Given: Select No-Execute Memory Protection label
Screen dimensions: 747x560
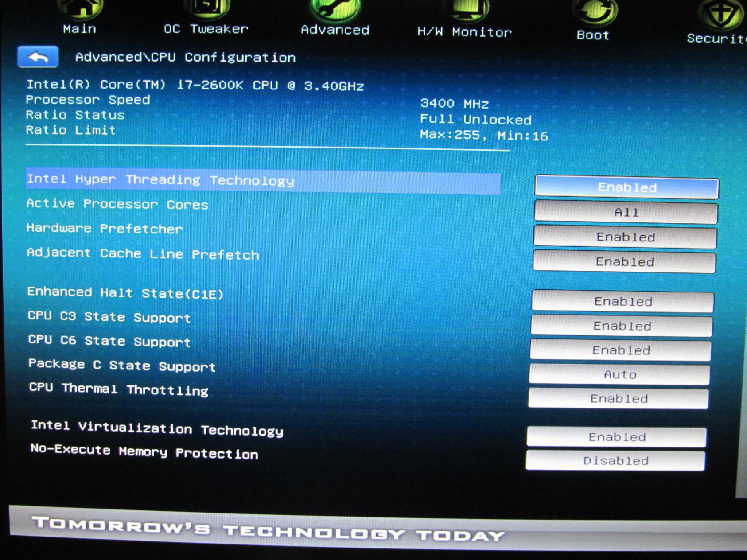Looking at the screenshot, I should [x=144, y=452].
